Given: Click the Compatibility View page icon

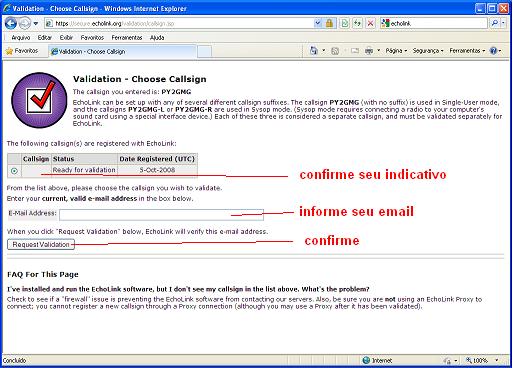Looking at the screenshot, I should [345, 23].
